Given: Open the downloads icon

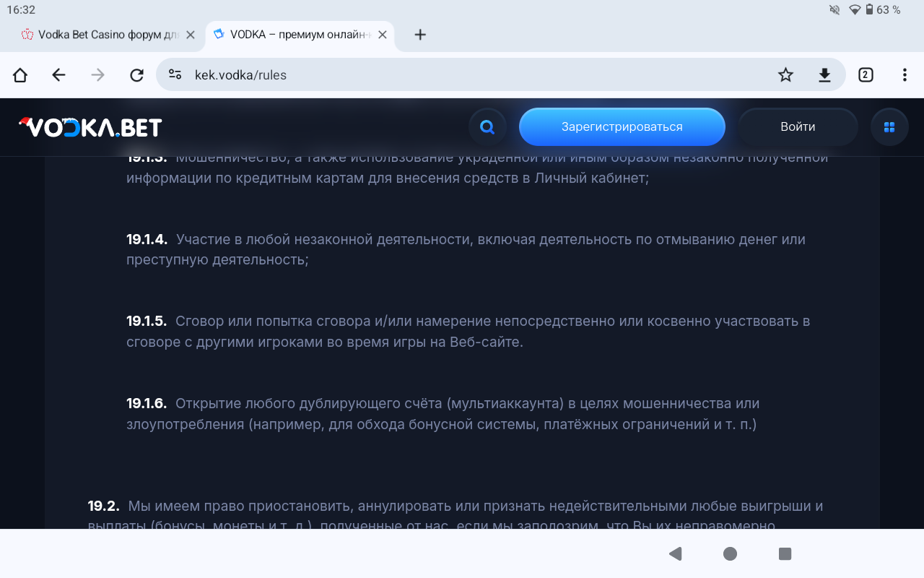Looking at the screenshot, I should click(x=824, y=75).
